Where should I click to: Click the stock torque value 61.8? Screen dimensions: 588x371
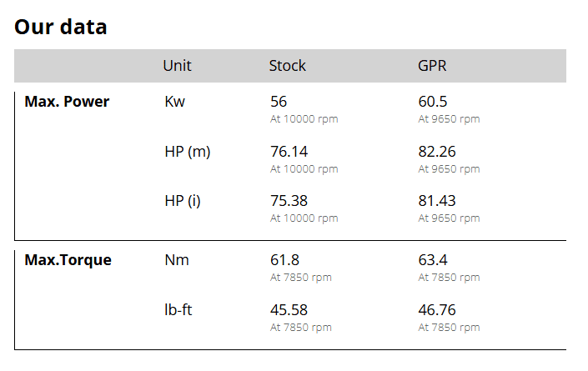coord(284,260)
